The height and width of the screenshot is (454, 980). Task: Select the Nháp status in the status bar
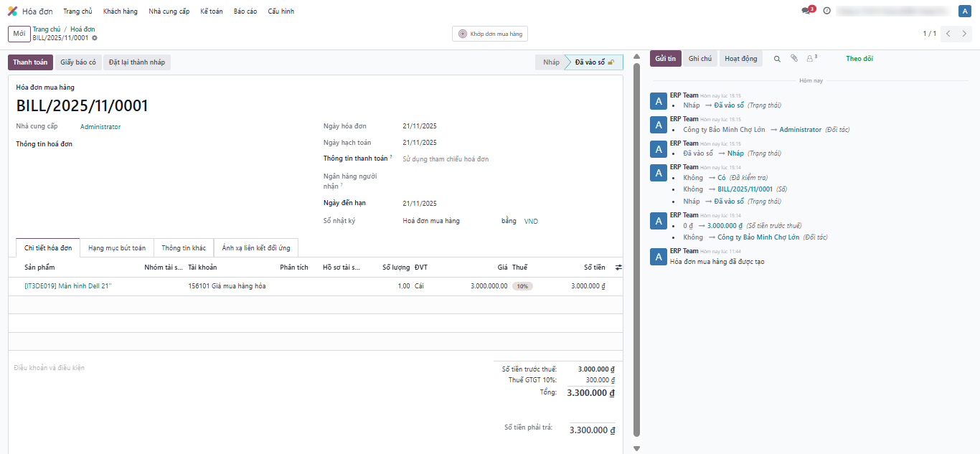coord(551,62)
